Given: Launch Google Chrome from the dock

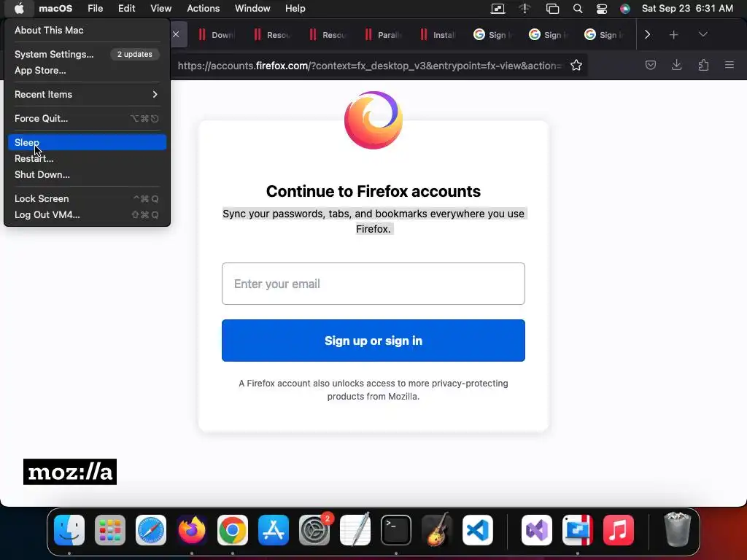Looking at the screenshot, I should pos(233,530).
